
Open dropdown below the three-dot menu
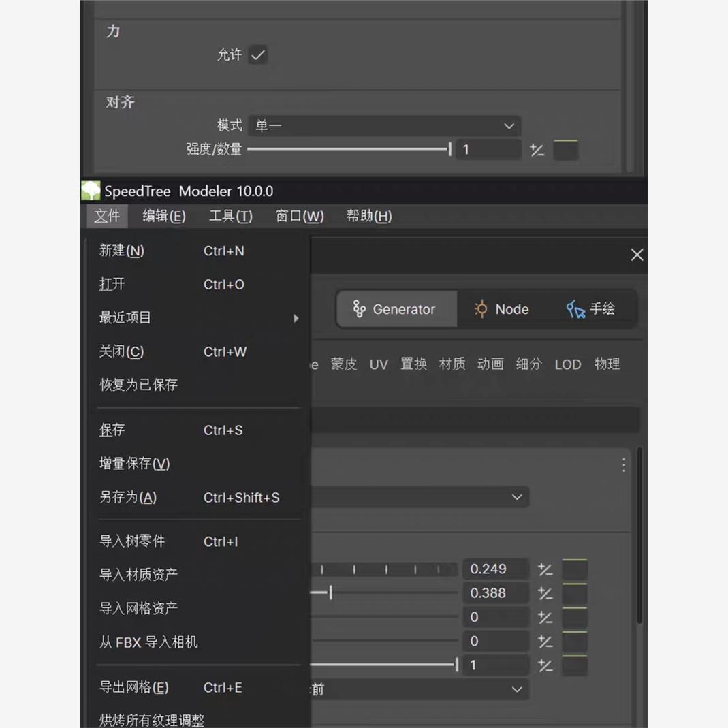(x=420, y=496)
